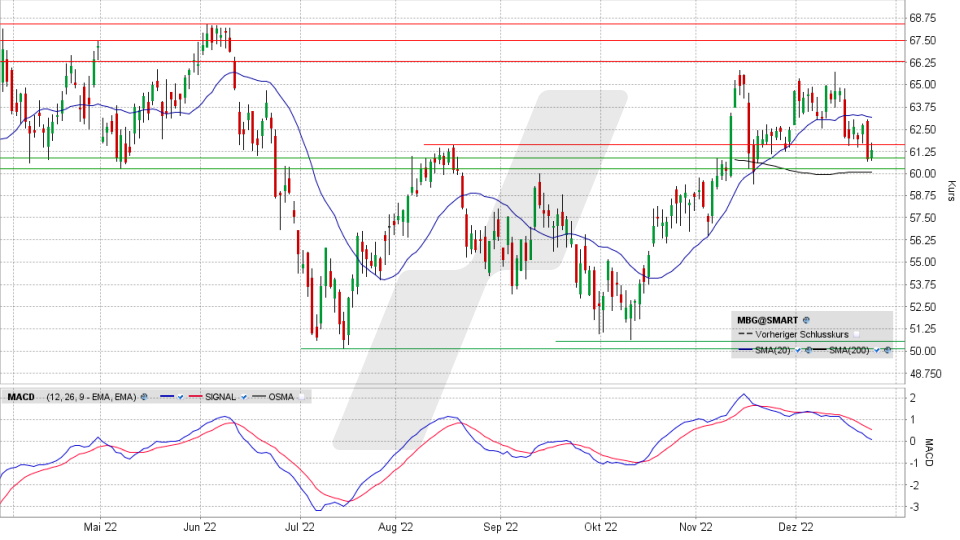Click the MACD indicator title

pos(21,397)
